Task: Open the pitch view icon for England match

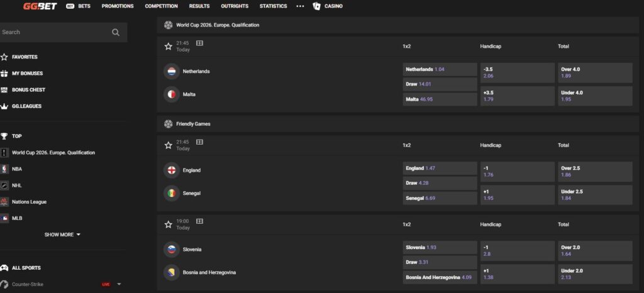Action: pyautogui.click(x=199, y=142)
